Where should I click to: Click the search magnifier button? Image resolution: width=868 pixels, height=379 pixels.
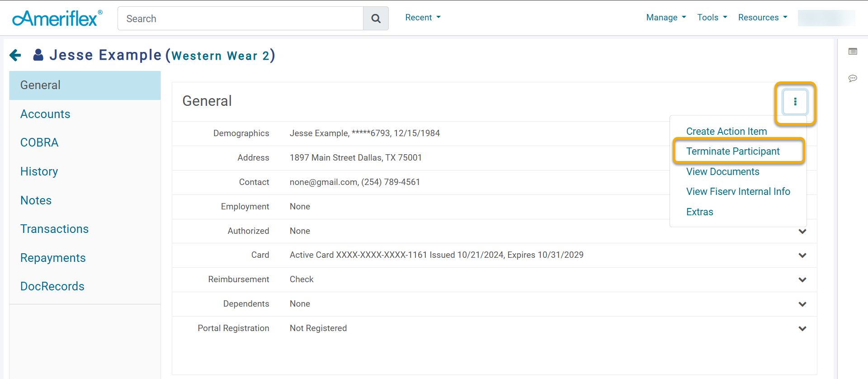coord(376,19)
